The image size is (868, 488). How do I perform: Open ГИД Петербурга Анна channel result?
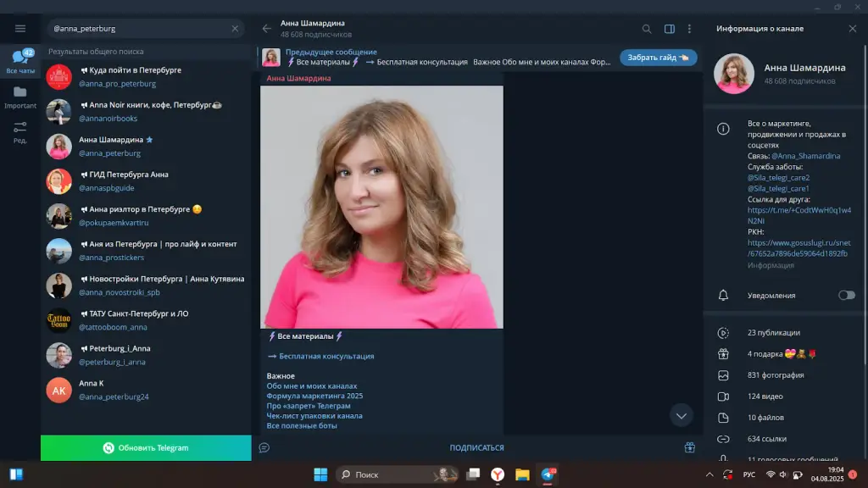pos(146,181)
